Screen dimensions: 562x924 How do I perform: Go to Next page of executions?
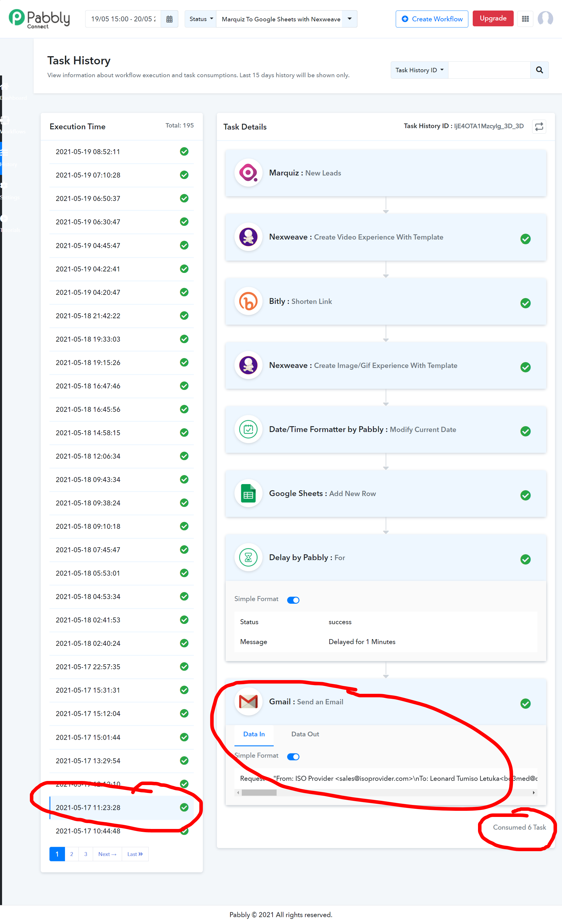(107, 854)
